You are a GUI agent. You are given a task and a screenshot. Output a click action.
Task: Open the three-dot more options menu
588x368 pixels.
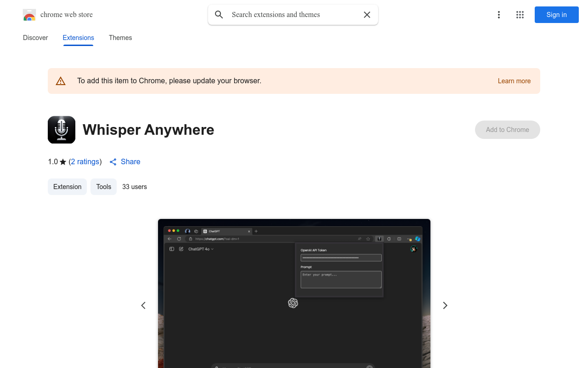(x=499, y=15)
